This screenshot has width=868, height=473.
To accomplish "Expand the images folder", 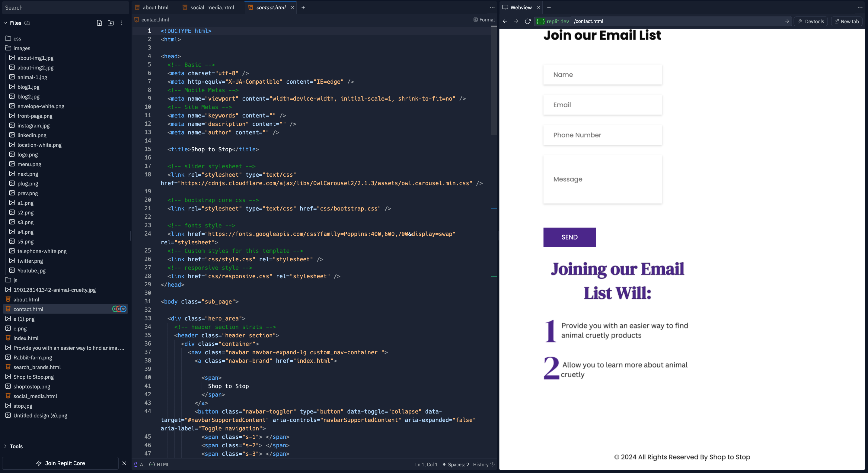I will point(21,48).
